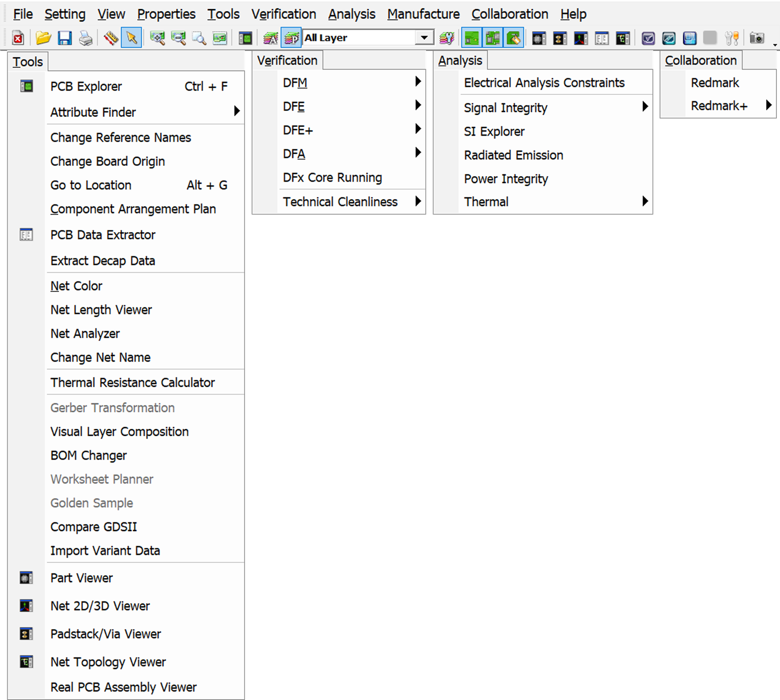
Task: Click the toolbar overflow arrow at far right
Action: [x=775, y=44]
